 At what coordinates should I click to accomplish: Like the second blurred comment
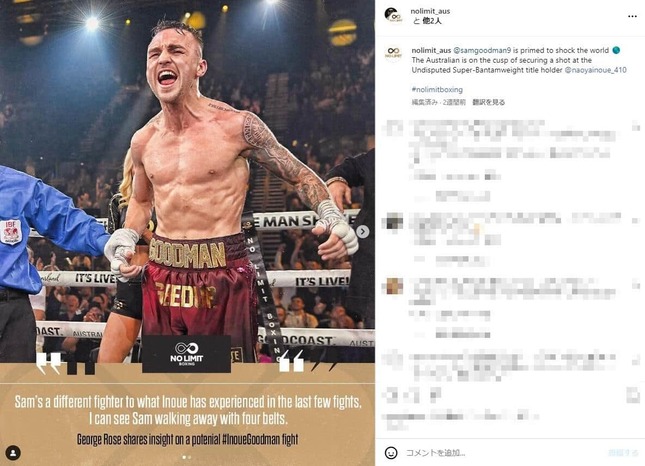point(636,221)
